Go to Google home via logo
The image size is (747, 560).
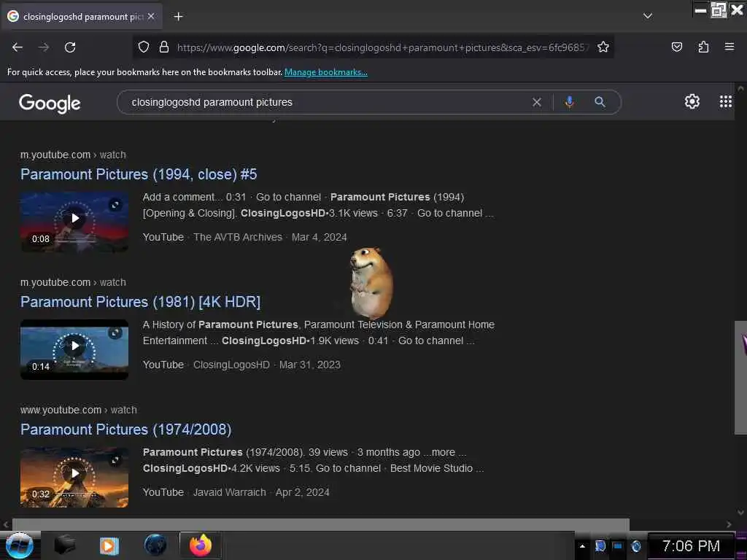point(50,104)
